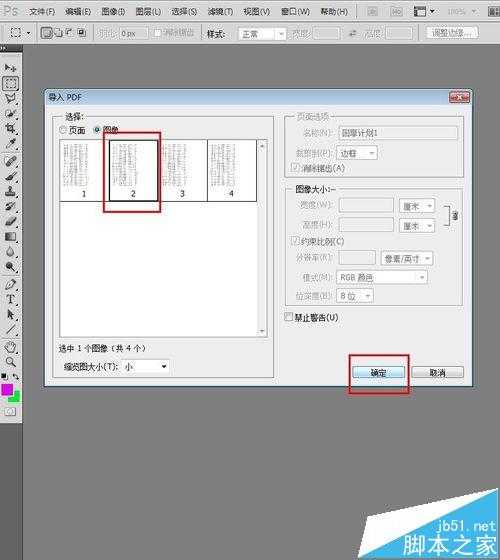Click Intersect with selection icon in options bar

click(82, 33)
